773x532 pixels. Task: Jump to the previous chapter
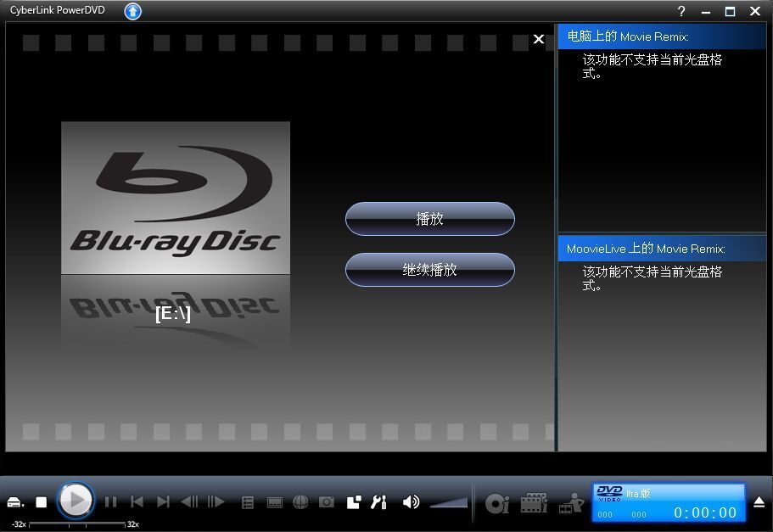pos(137,501)
